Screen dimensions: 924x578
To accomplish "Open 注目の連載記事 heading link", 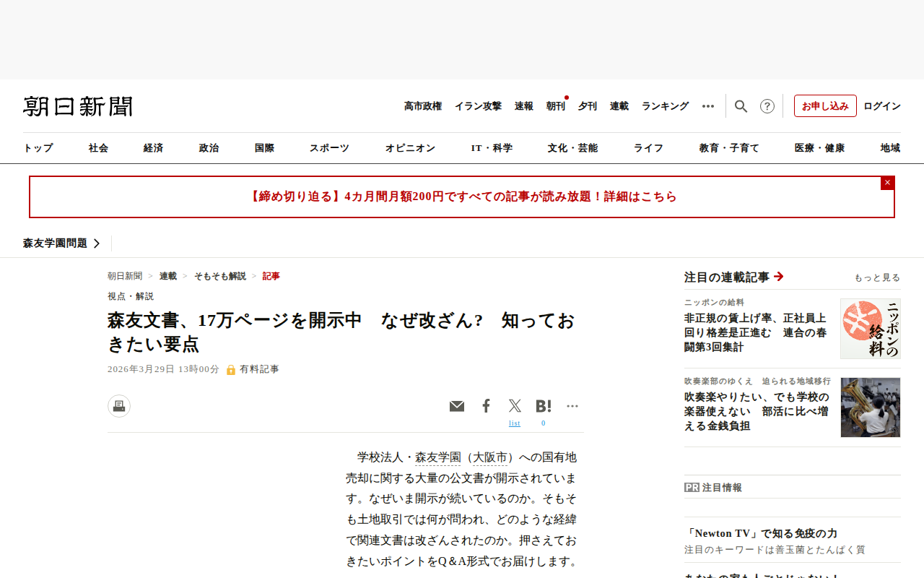I will (734, 277).
